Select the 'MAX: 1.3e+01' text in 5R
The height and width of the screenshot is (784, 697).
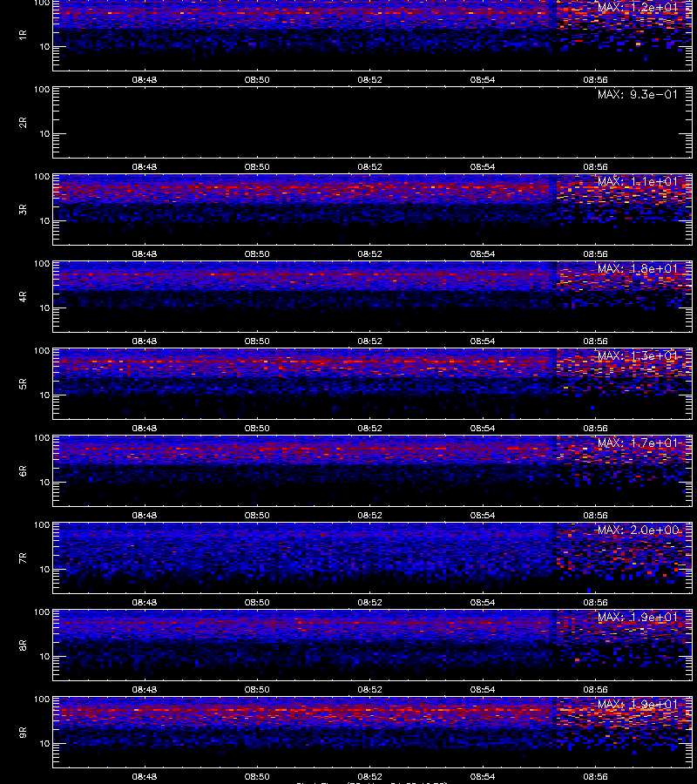tap(638, 356)
